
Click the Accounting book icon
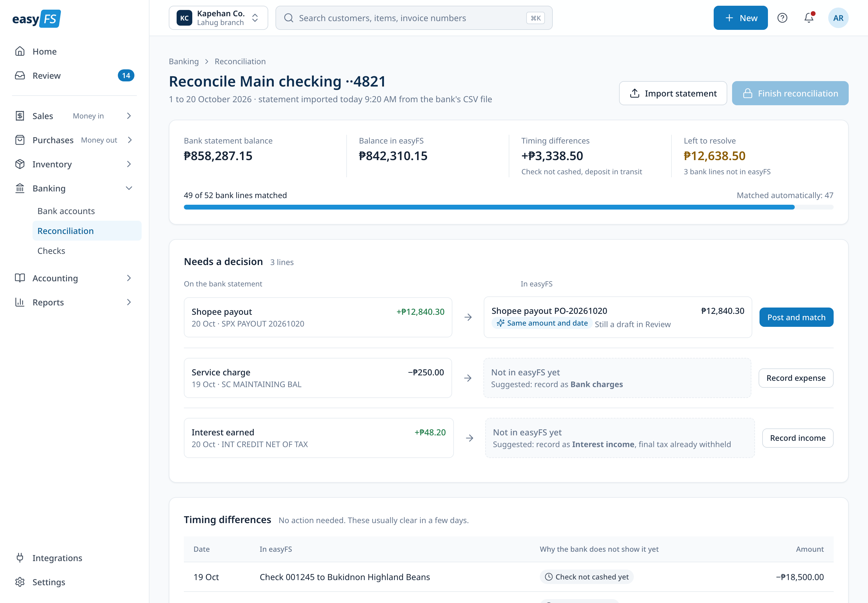tap(20, 278)
